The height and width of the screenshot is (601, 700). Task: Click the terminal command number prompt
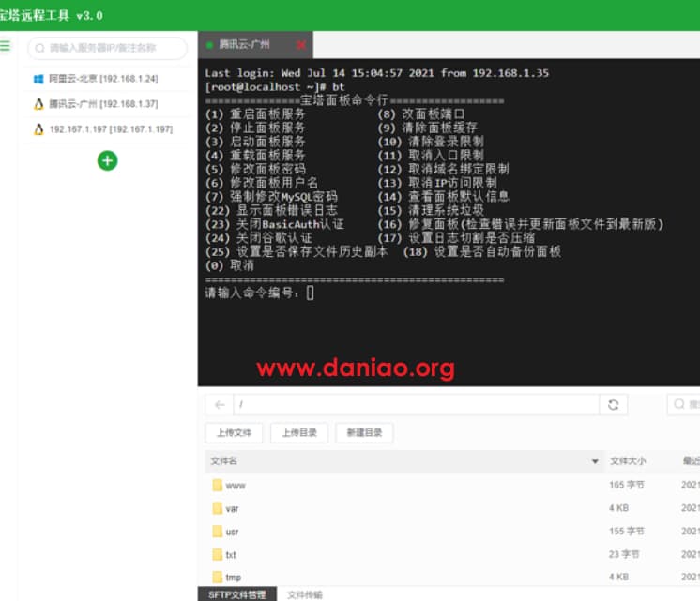click(260, 293)
